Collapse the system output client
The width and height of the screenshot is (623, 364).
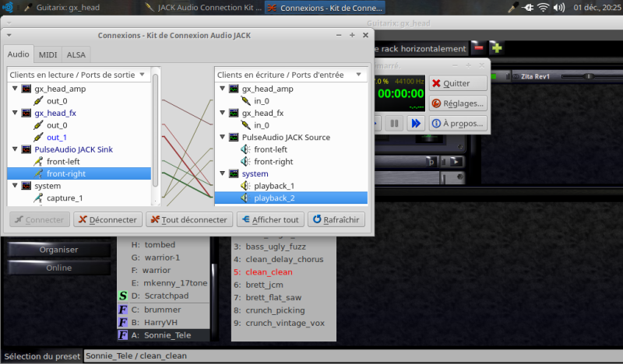[x=15, y=185]
